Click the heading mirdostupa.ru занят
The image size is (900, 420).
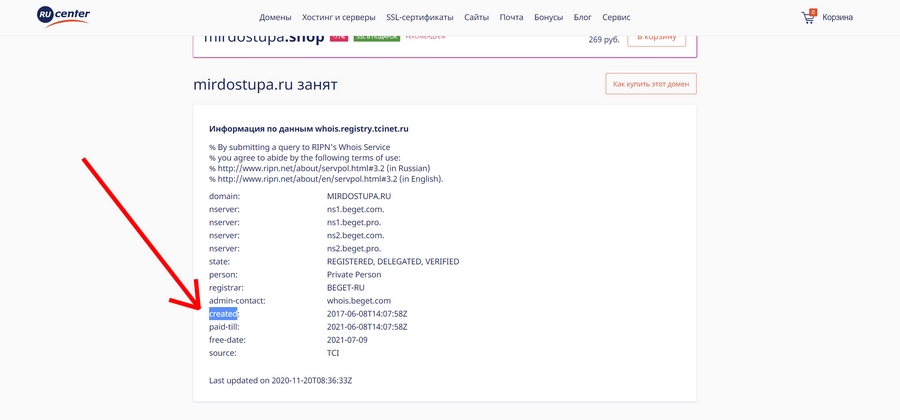(x=265, y=85)
